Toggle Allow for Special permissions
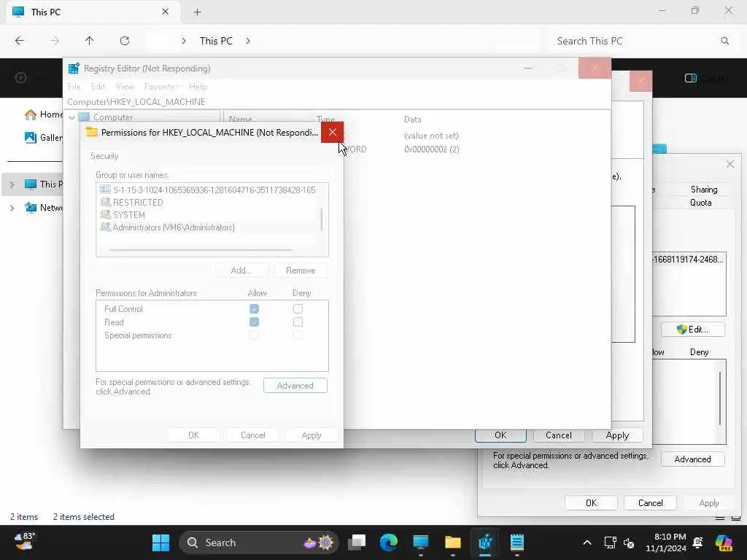747x560 pixels. (254, 335)
